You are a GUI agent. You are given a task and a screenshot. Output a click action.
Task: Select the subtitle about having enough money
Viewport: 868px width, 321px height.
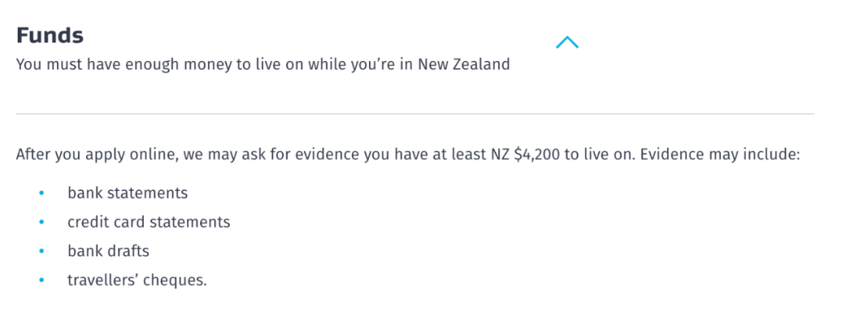tap(263, 65)
